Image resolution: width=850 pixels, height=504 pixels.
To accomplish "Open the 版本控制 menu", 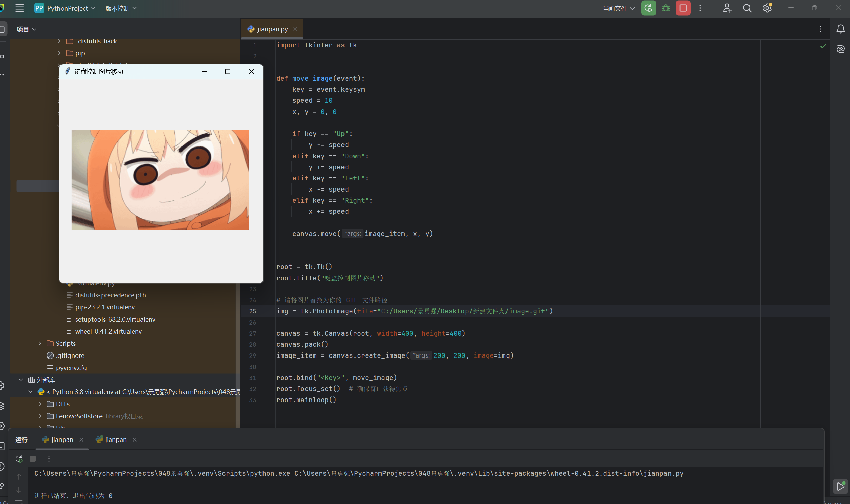I will (x=121, y=8).
